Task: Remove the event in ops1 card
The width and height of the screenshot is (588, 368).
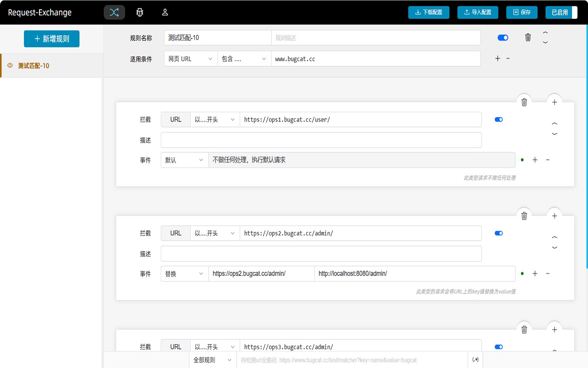Action: coord(548,160)
